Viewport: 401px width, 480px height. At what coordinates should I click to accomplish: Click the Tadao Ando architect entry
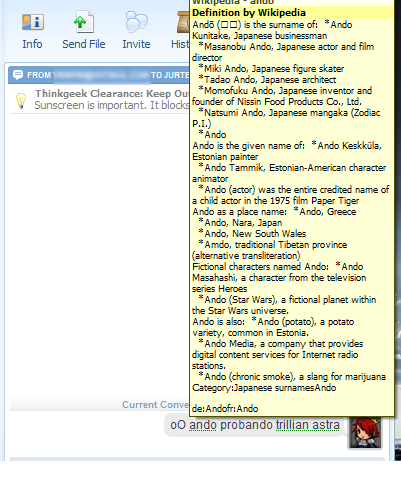[267, 80]
